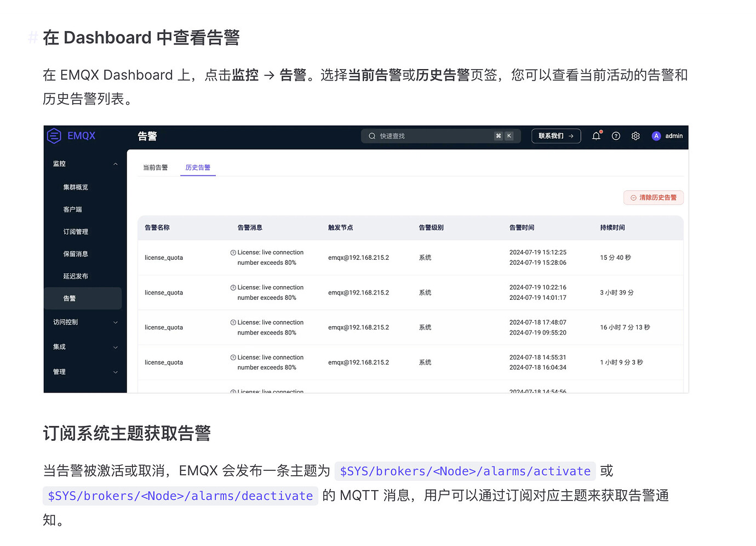Open settings with the gear icon

pos(635,135)
